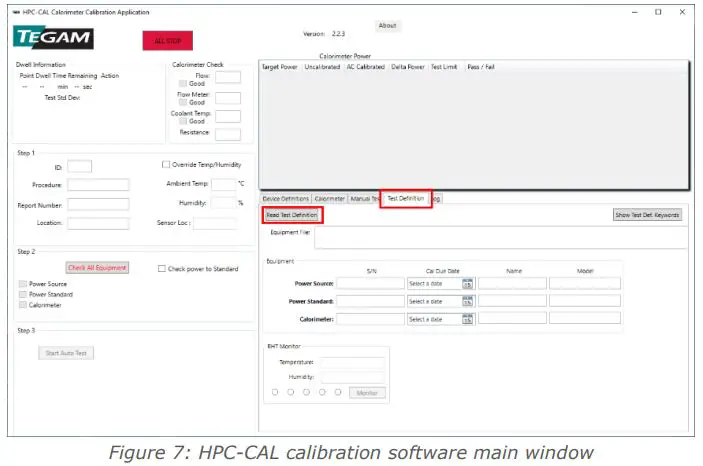
Task: Click Power Source Name field
Action: [x=512, y=283]
